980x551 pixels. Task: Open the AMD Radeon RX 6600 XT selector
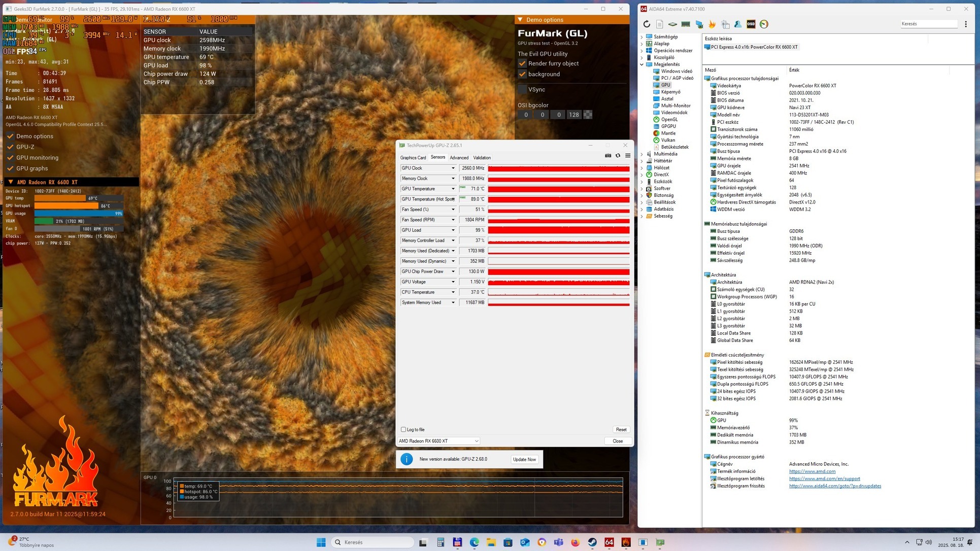pos(438,441)
